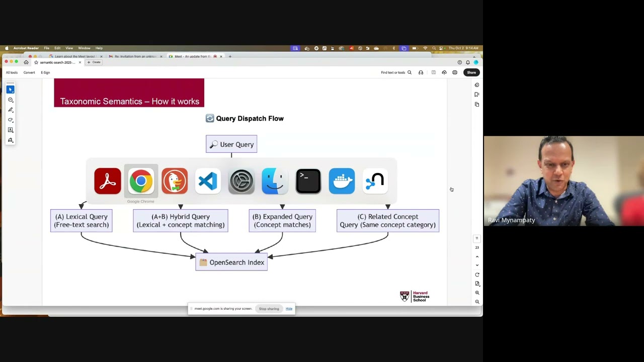Open the Apple menu
This screenshot has width=644, height=362.
(7, 48)
